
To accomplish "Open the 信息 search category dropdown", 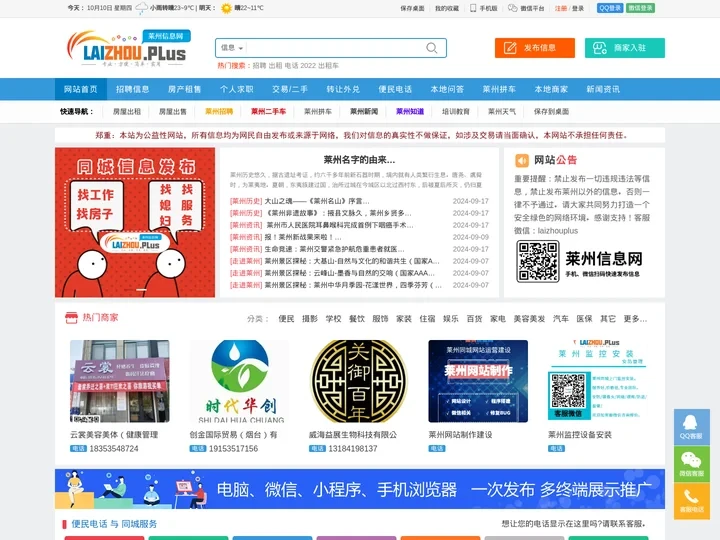I will [x=232, y=48].
